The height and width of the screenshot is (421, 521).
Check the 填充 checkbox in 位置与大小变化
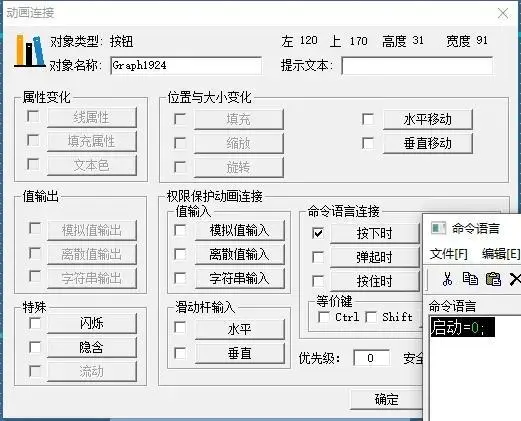point(180,119)
